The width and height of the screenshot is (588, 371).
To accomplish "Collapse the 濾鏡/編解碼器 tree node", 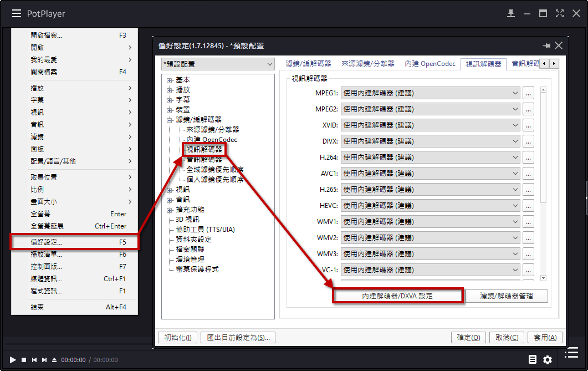I will (170, 120).
